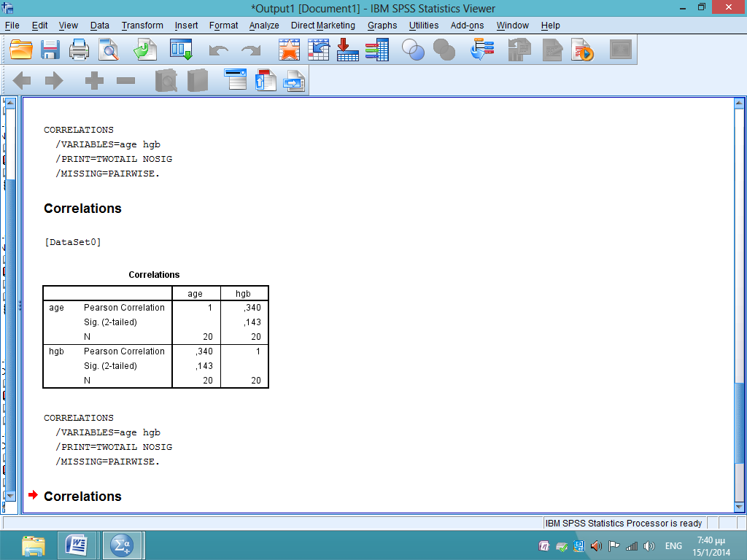Open the Help menu
Screen dimensions: 747x560
550,26
